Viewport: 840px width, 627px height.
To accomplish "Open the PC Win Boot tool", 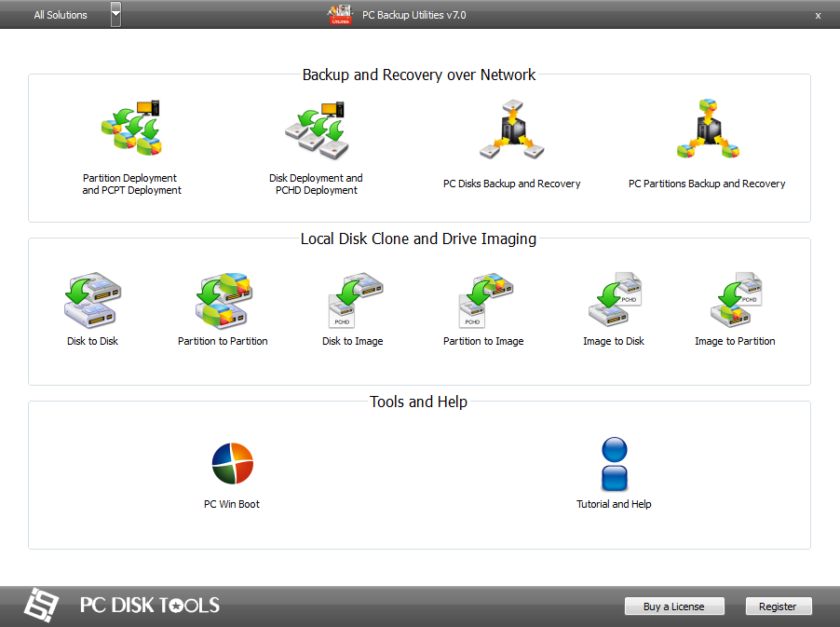I will (233, 464).
